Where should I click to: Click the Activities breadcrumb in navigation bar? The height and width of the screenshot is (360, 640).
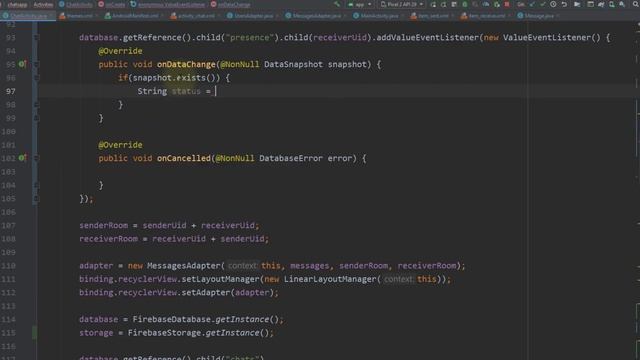pos(43,4)
